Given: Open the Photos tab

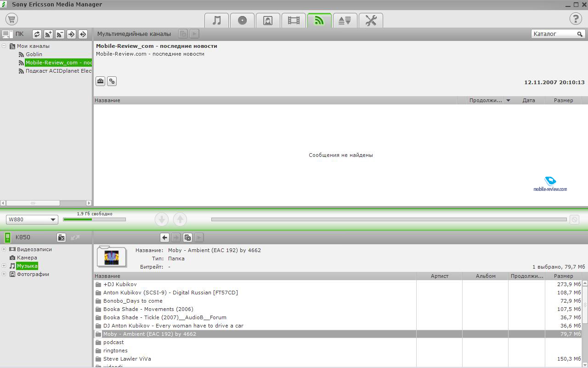Looking at the screenshot, I should [268, 21].
